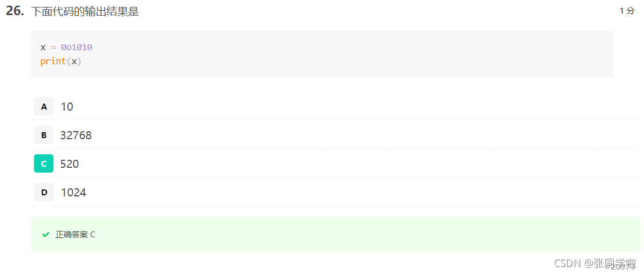Click the CSDN watermark text
The image size is (644, 273).
(x=568, y=263)
